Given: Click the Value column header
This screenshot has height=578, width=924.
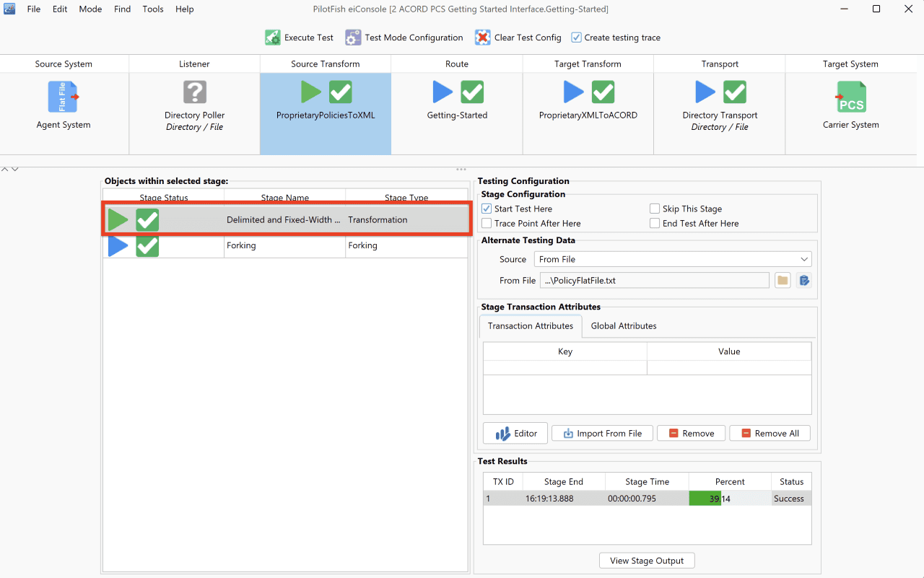Looking at the screenshot, I should tap(729, 351).
